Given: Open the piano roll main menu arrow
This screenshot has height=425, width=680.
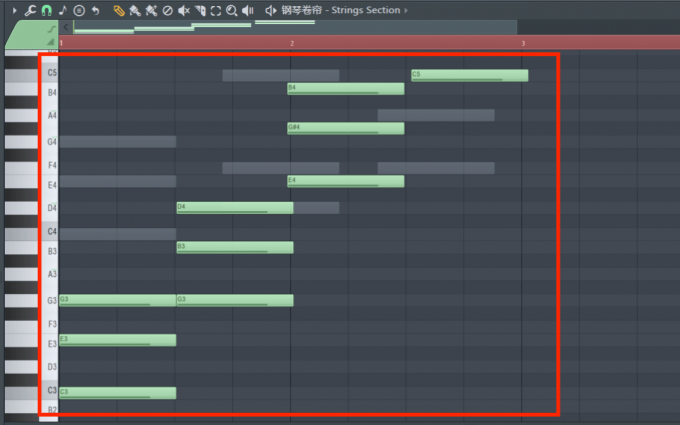Looking at the screenshot, I should (x=14, y=10).
